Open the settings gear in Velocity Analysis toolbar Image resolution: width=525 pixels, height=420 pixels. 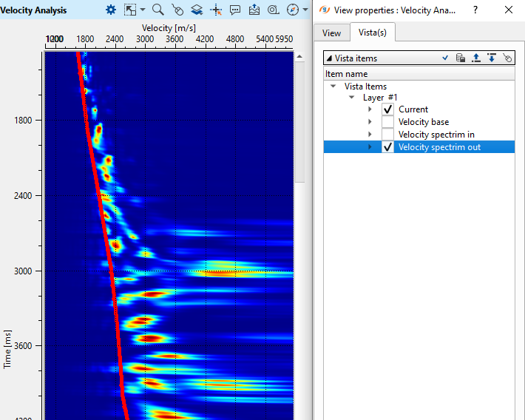[x=111, y=10]
